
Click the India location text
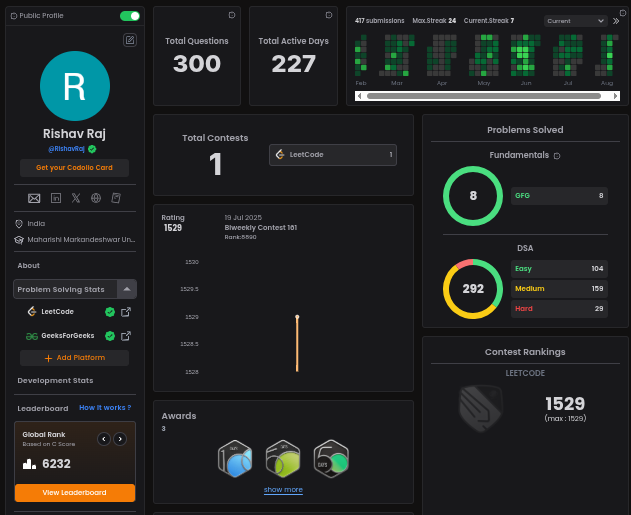click(x=36, y=224)
